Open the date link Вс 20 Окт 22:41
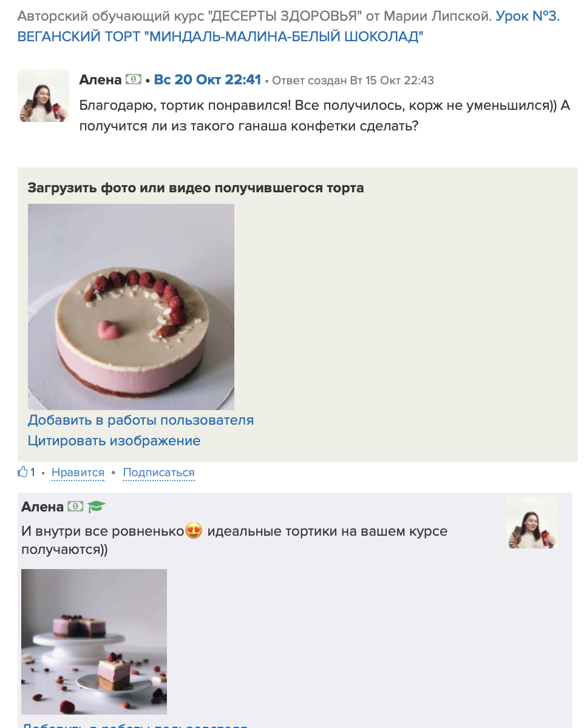Image resolution: width=584 pixels, height=728 pixels. (208, 79)
